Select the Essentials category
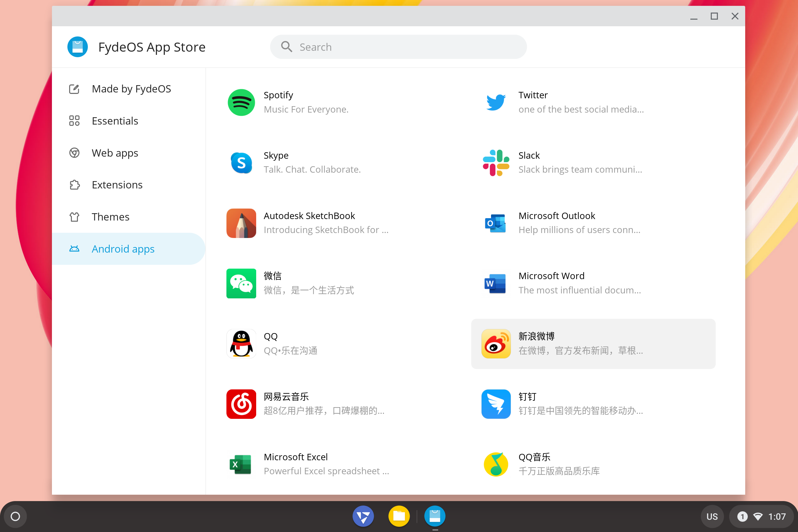The height and width of the screenshot is (532, 798). [x=128, y=121]
